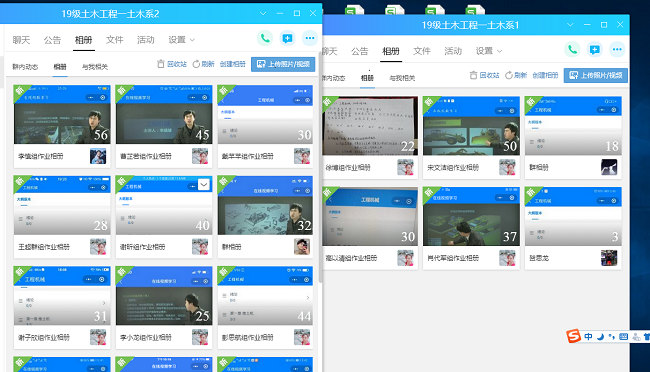Start a voice call in 土木系2 window
This screenshot has height=372, width=650.
click(x=265, y=39)
